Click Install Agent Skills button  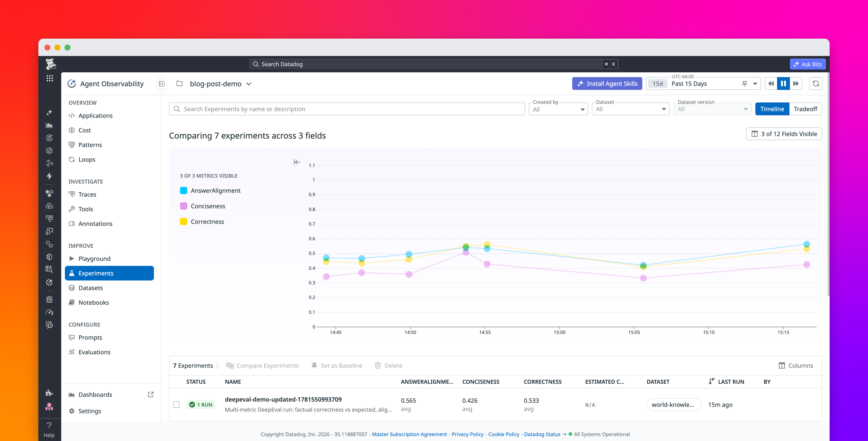[607, 84]
